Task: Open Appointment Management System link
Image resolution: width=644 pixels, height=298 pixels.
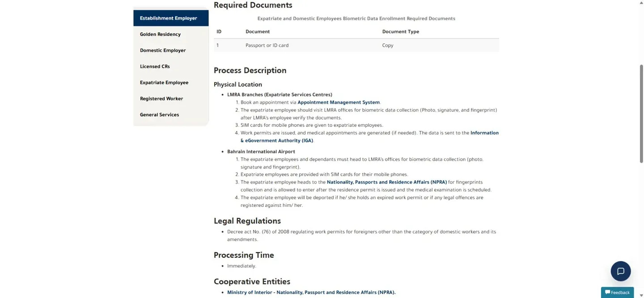Action: 339,102
